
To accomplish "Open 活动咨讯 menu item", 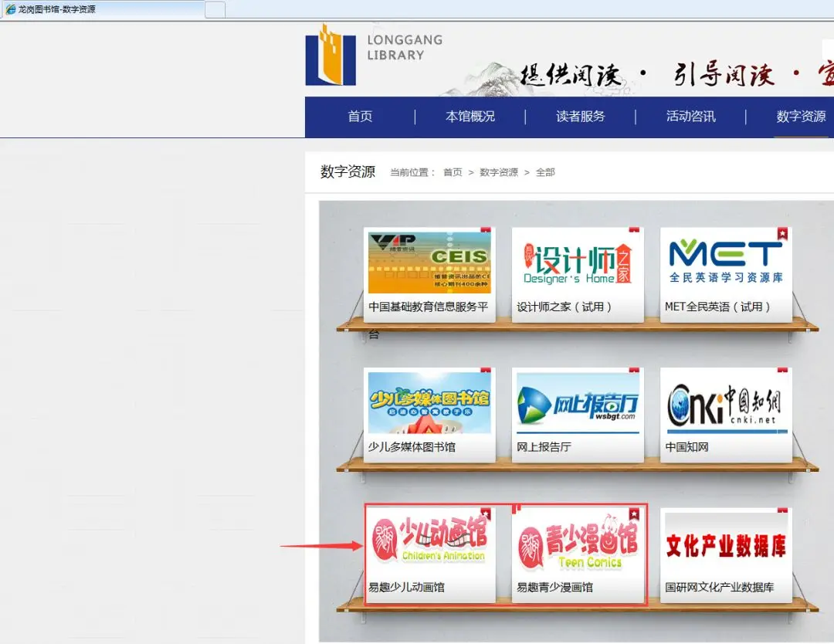I will [x=691, y=117].
